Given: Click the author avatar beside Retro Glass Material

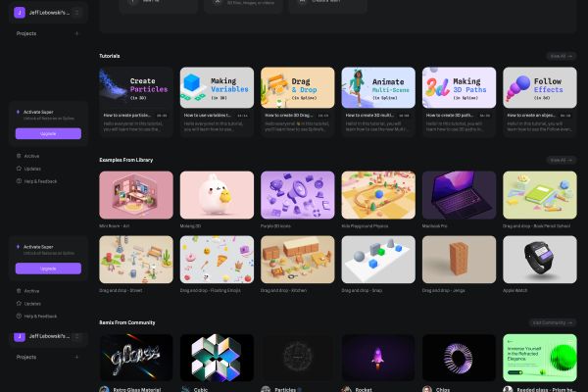Looking at the screenshot, I should 104,389.
